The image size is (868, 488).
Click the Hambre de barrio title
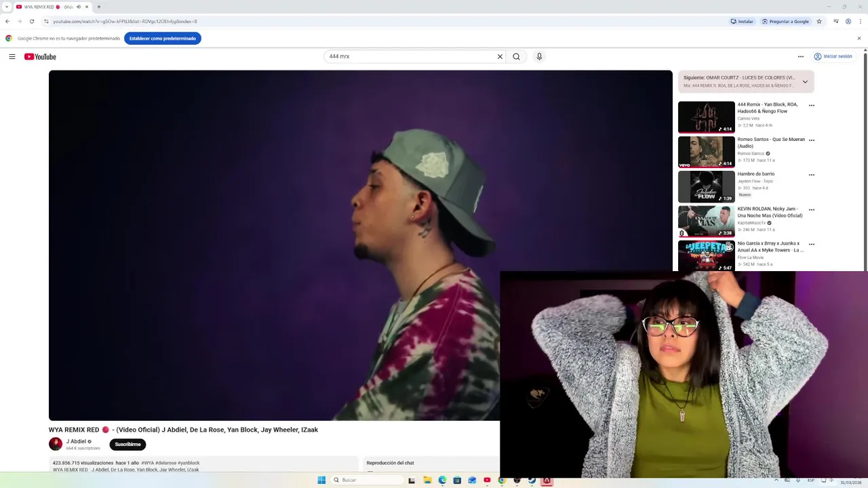pyautogui.click(x=755, y=174)
